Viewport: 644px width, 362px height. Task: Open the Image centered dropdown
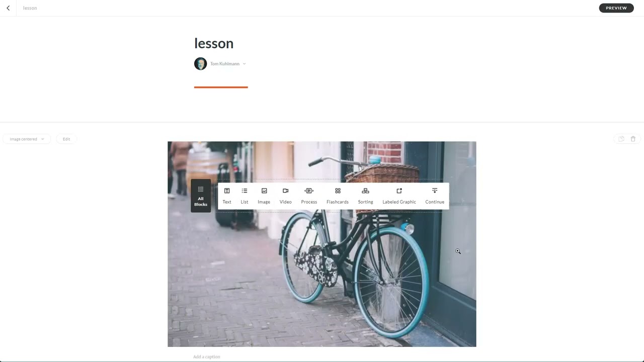coord(27,139)
